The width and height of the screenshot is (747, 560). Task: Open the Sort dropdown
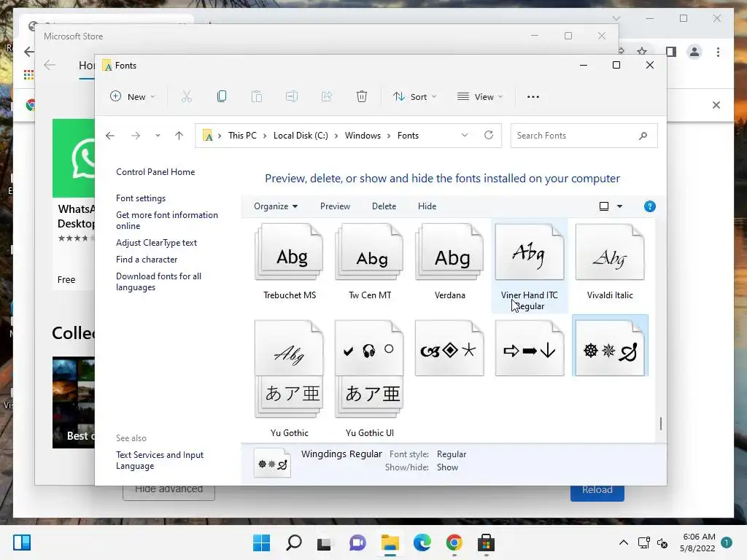(414, 97)
